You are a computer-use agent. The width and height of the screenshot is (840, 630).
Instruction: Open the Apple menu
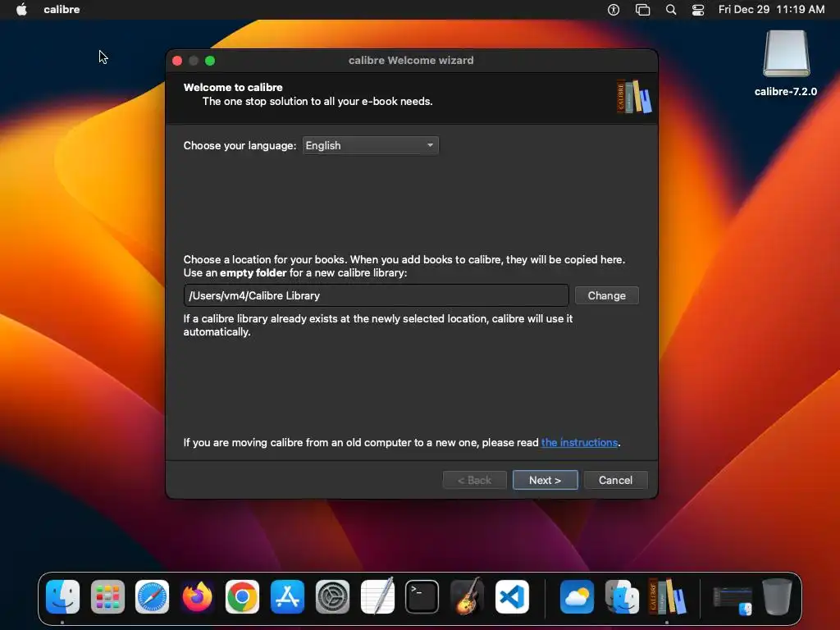[x=21, y=10]
